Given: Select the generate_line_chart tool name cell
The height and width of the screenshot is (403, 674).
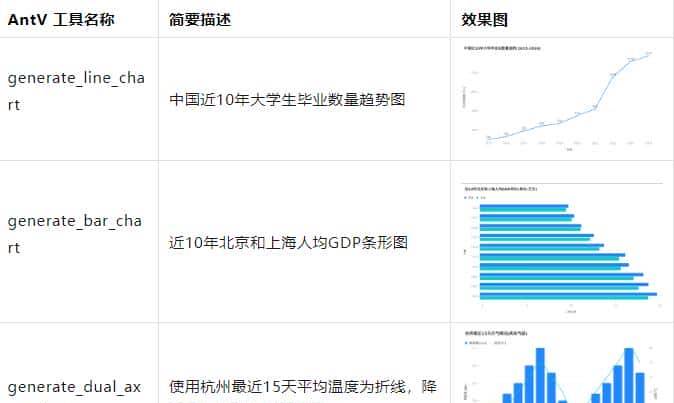Looking at the screenshot, I should coord(76,91).
